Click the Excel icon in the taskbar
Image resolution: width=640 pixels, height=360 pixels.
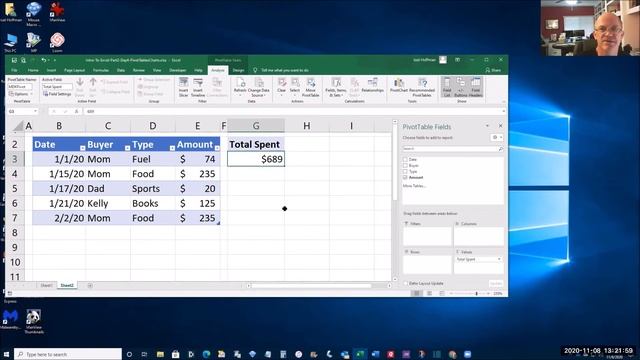click(x=360, y=354)
